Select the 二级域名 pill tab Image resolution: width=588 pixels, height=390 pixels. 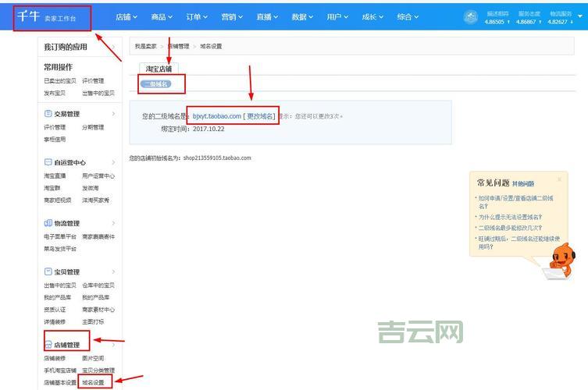point(156,84)
